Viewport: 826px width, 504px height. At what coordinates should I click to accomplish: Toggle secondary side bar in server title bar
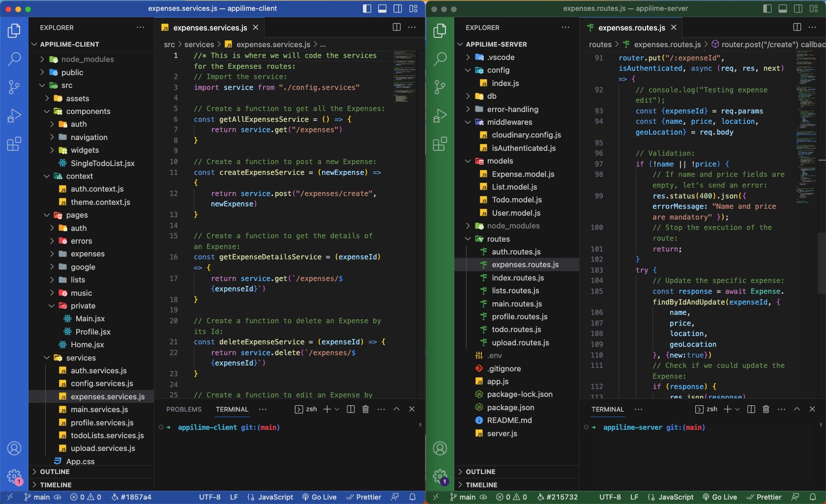(x=798, y=8)
